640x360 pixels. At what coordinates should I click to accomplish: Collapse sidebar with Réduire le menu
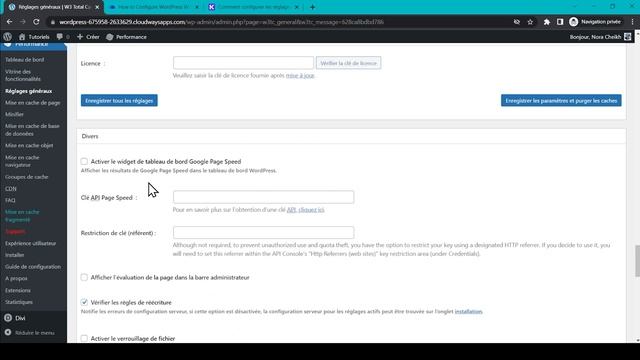tap(29, 333)
